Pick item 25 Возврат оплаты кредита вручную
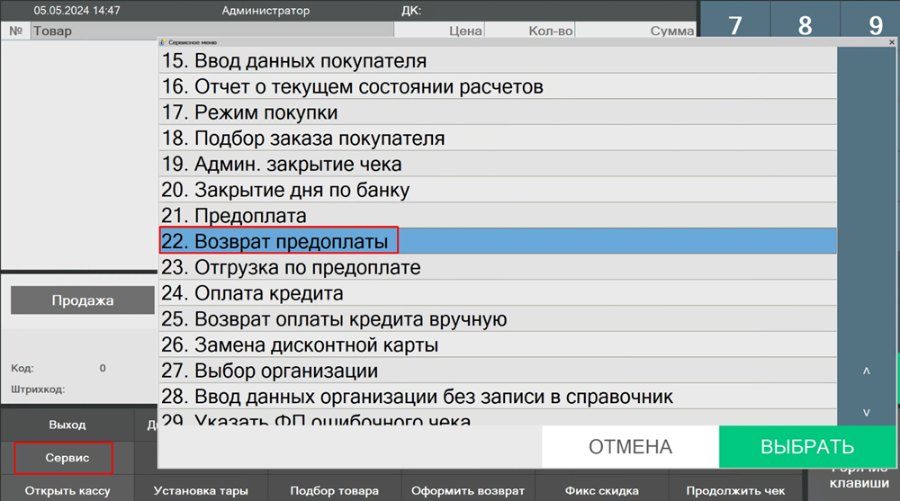 point(497,319)
